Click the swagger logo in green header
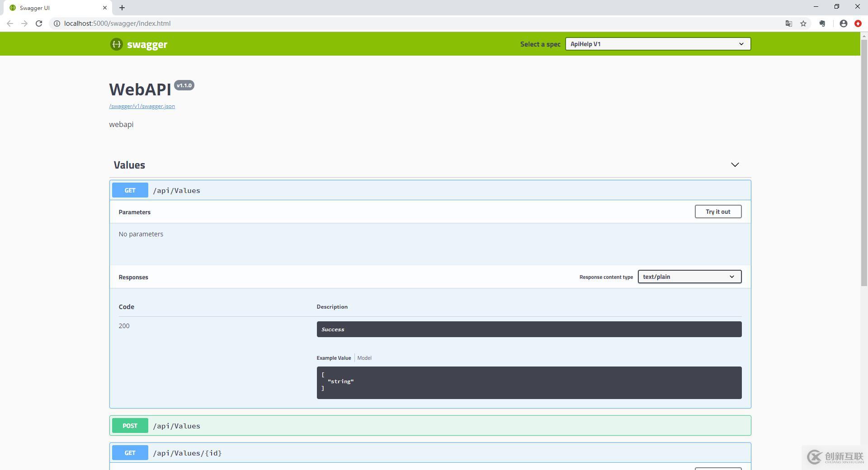Screen dimensions: 868x470 [138, 44]
